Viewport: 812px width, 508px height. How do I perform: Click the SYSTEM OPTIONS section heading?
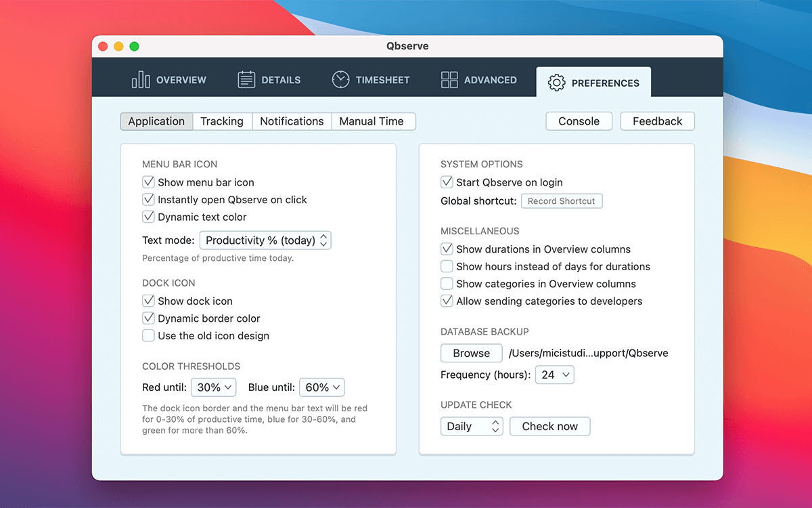coord(482,164)
